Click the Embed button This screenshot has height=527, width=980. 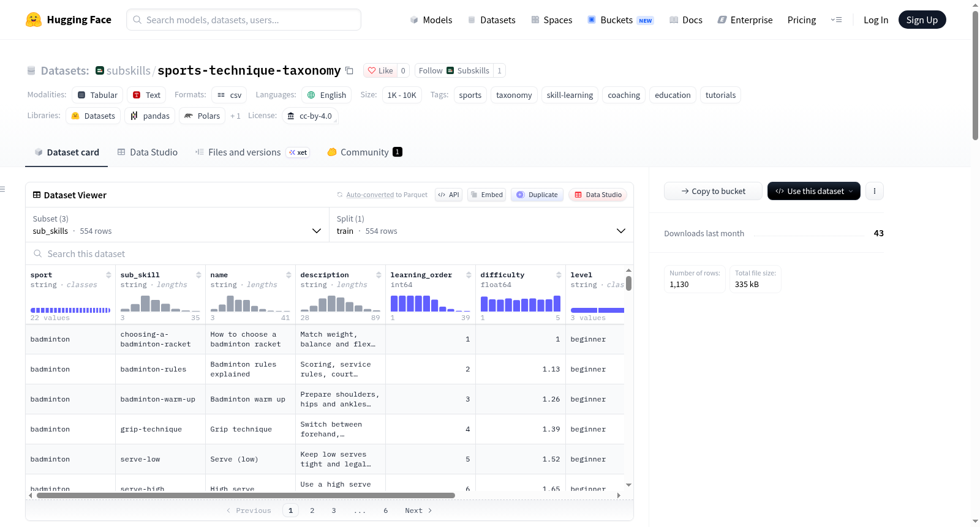pos(486,195)
